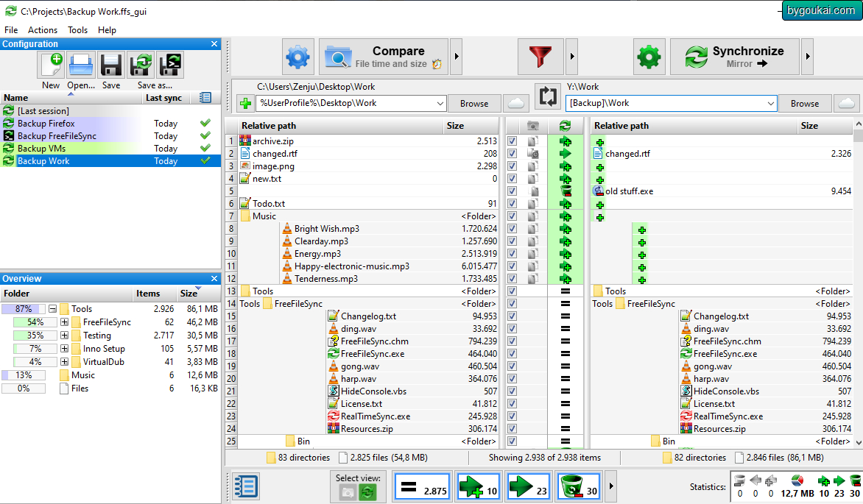Open the Help menu

point(107,30)
